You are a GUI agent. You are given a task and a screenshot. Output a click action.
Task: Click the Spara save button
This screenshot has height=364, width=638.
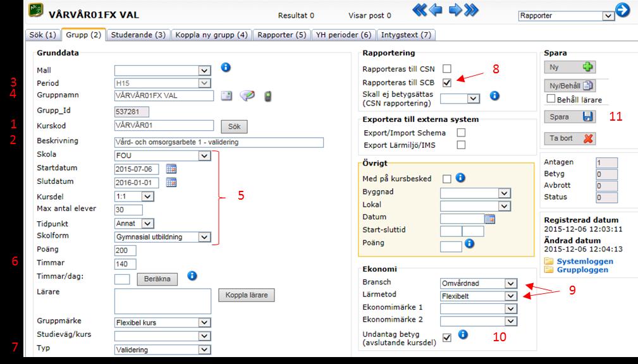(570, 117)
